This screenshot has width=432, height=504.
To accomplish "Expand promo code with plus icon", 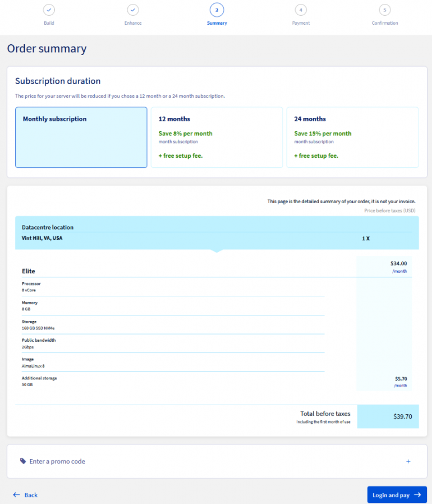I will pos(408,461).
